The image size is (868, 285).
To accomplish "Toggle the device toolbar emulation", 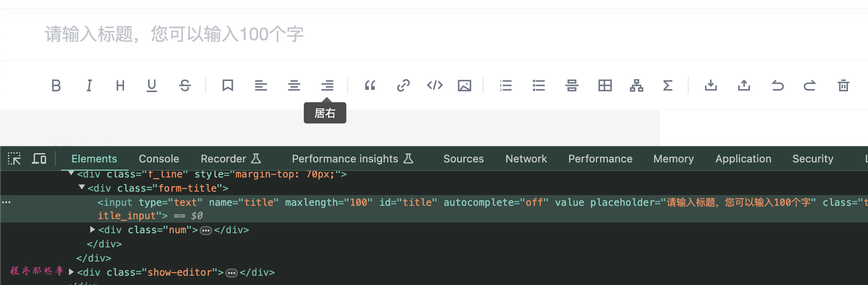I will pos(39,158).
